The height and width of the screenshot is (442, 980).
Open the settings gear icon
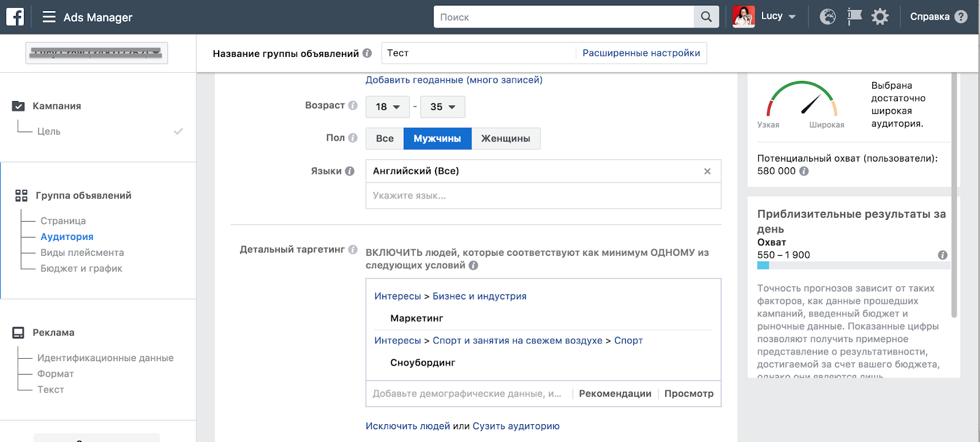[880, 17]
